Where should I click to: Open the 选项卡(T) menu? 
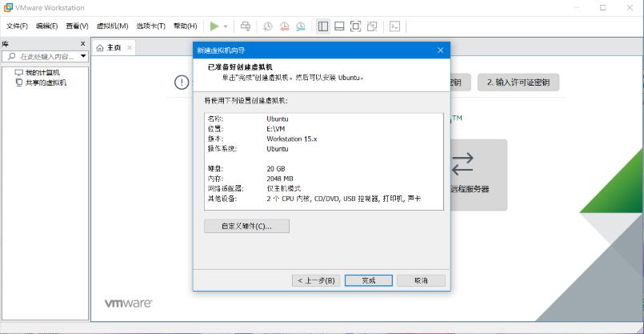click(x=150, y=26)
